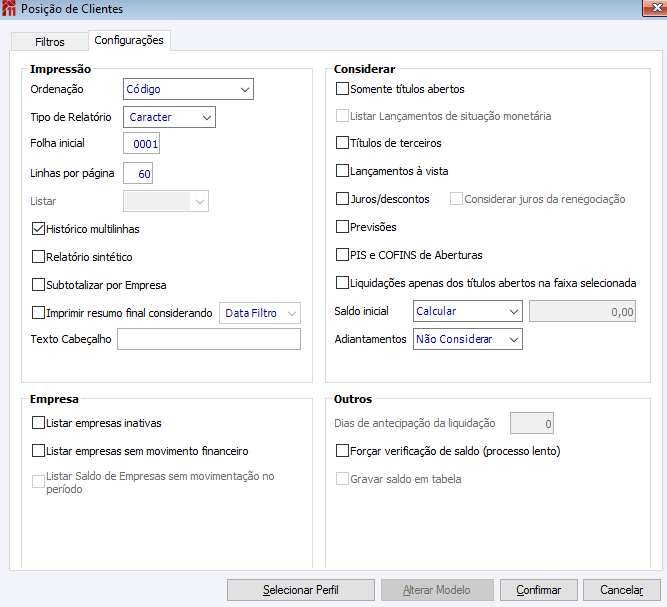The image size is (667, 607).
Task: Check Listar empresas inativas
Action: (39, 423)
